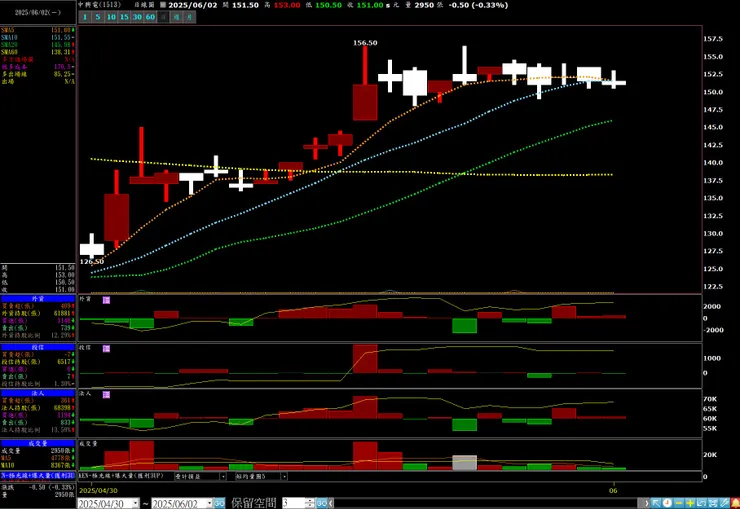Screen dimensions: 740x509
Task: Expand the 累計損益 dropdown
Action: coord(223,476)
